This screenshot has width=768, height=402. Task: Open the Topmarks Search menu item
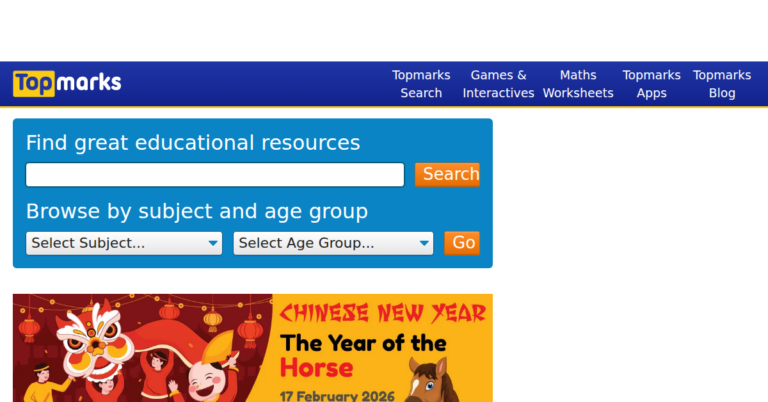point(421,84)
